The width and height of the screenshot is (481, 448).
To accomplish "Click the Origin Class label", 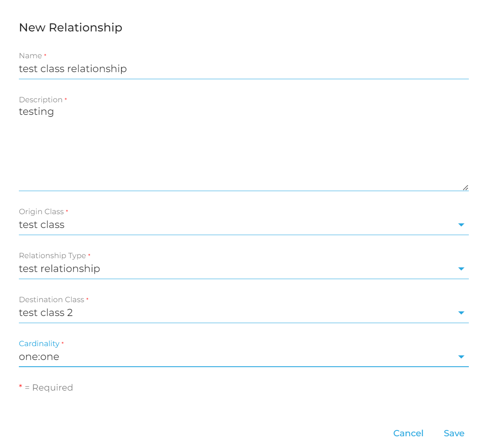I will (x=41, y=212).
